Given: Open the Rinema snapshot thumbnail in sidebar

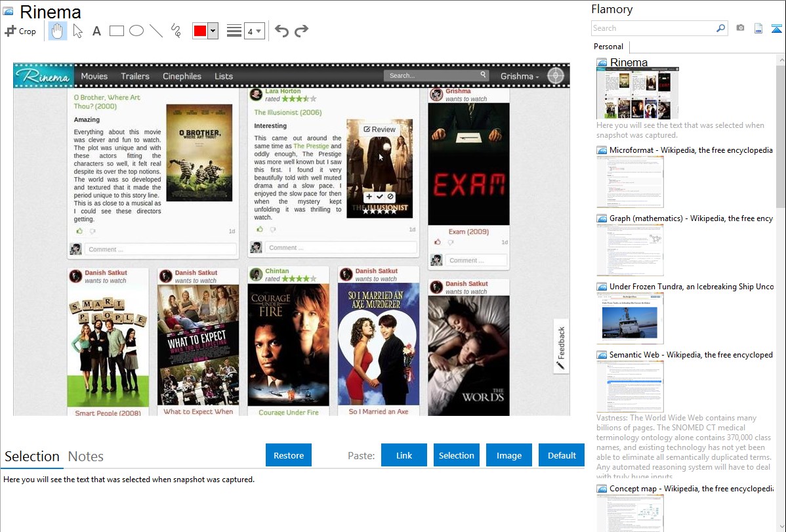Looking at the screenshot, I should click(x=637, y=93).
